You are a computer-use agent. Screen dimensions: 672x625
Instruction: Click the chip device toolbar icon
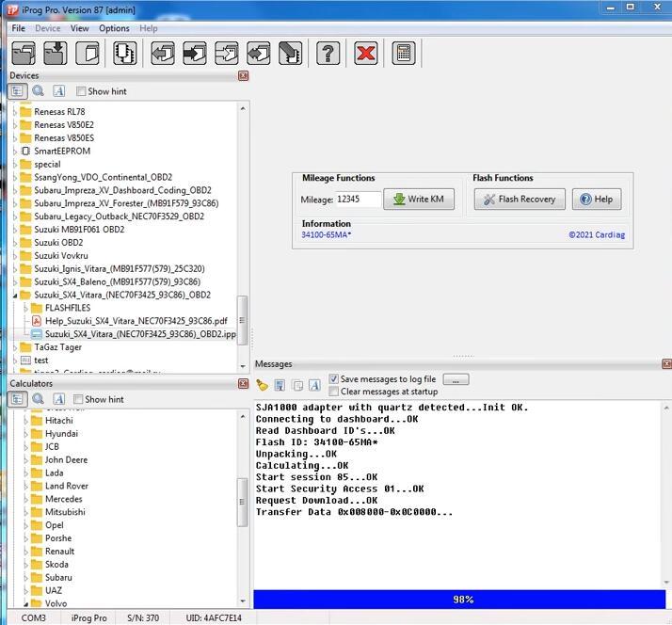125,54
